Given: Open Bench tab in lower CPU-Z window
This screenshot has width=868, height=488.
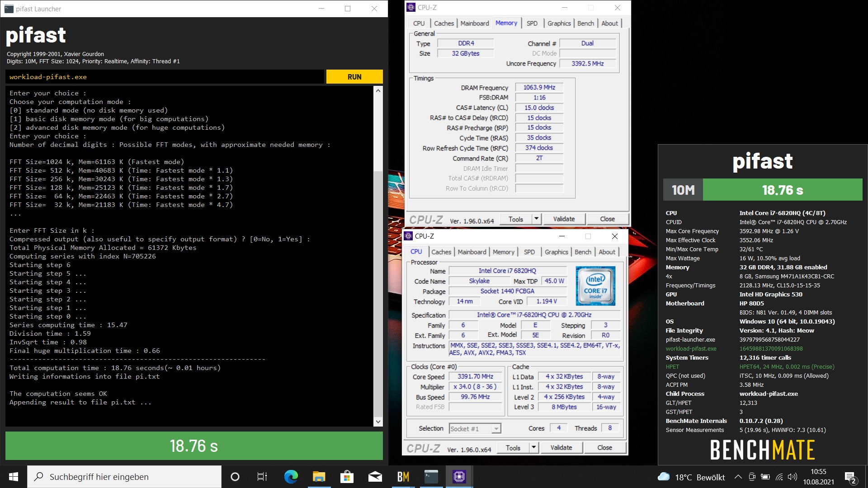Looking at the screenshot, I should pyautogui.click(x=583, y=252).
